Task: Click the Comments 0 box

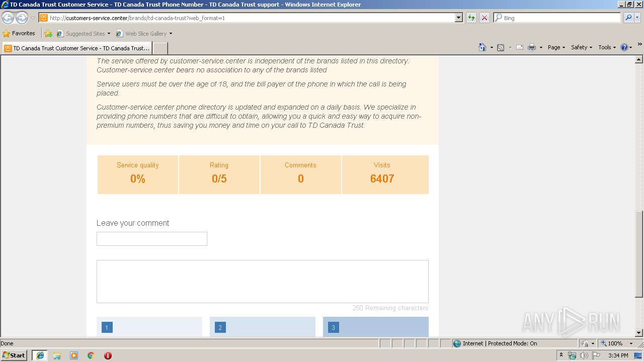Action: click(301, 174)
